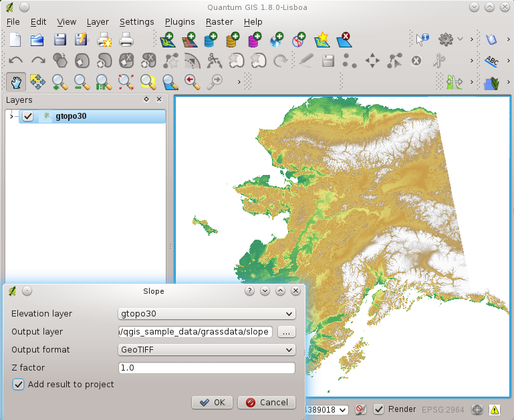The height and width of the screenshot is (420, 514).
Task: Click the Add Vector Layer icon
Action: point(168,39)
